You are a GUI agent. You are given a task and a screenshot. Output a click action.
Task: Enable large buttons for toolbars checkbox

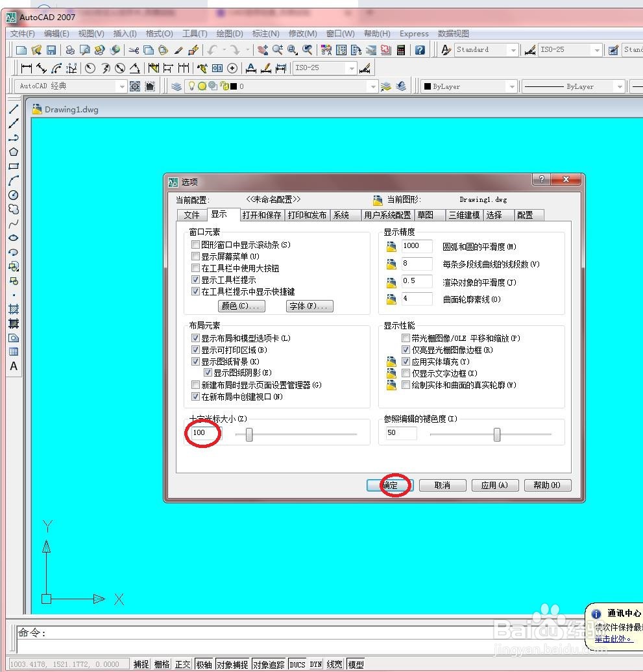click(x=195, y=268)
